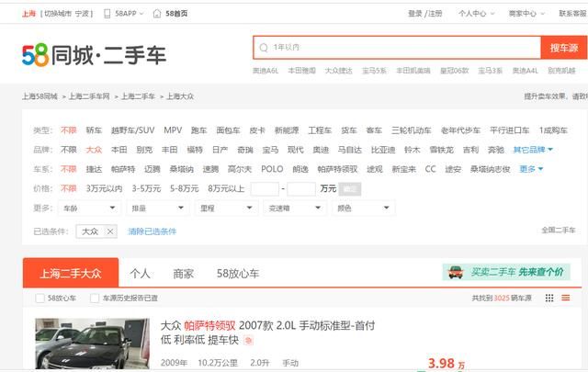Expand 其它品牌 brand list
Image resolution: width=588 pixels, height=372 pixels.
click(533, 150)
